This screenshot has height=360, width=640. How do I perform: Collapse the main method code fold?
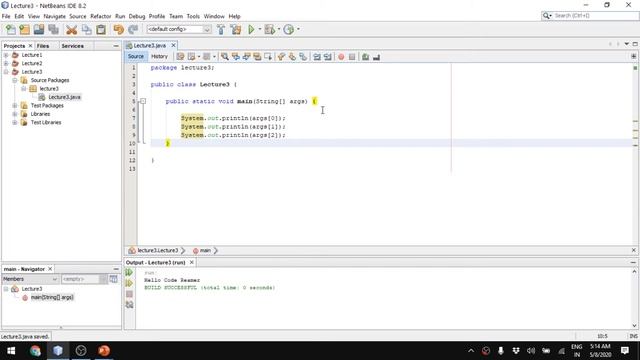(143, 101)
